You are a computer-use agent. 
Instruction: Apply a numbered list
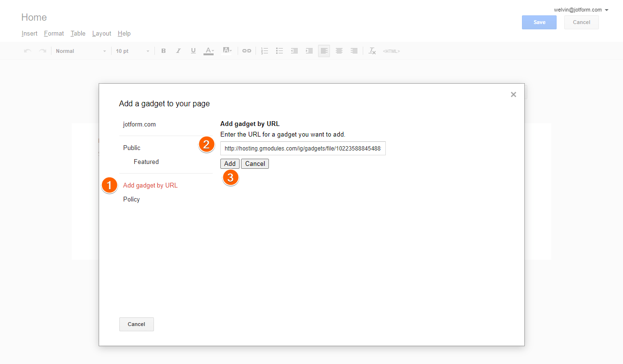265,51
